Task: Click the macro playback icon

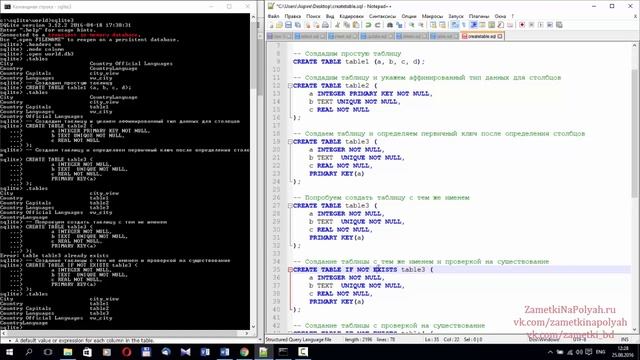Action: (x=541, y=25)
